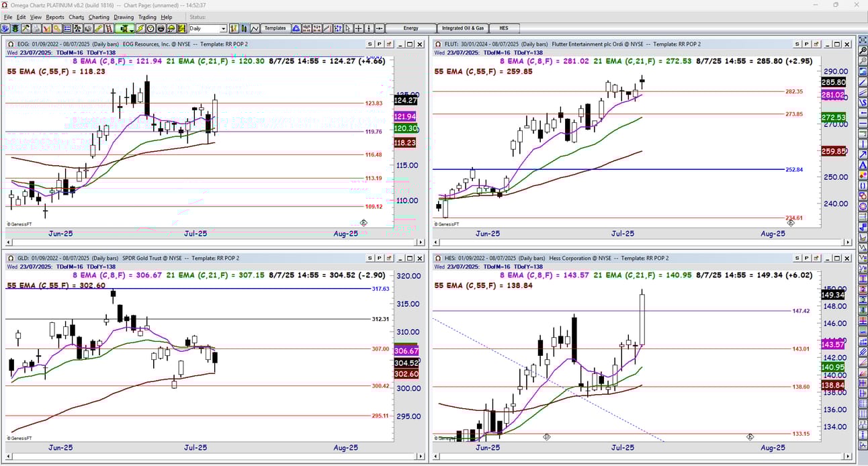868x466 pixels.
Task: Click the 109.12 level label on EOG chart
Action: coord(374,206)
